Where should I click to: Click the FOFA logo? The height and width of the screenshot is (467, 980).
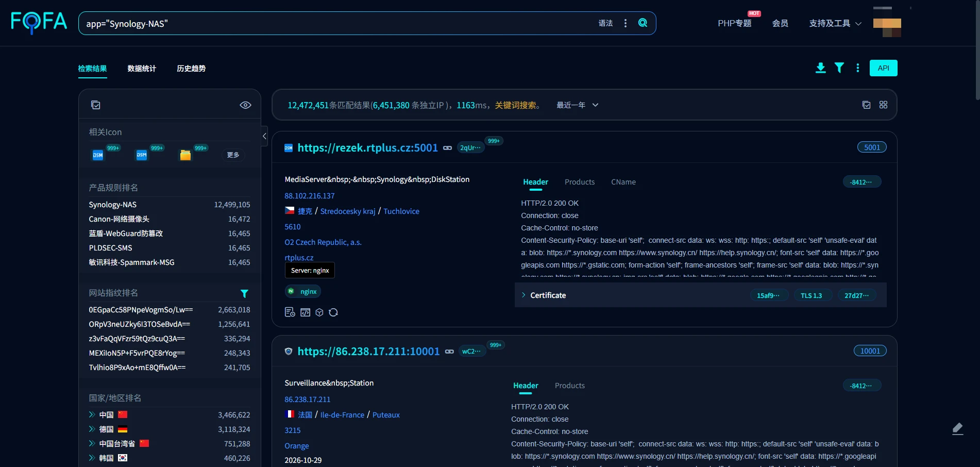(x=39, y=22)
